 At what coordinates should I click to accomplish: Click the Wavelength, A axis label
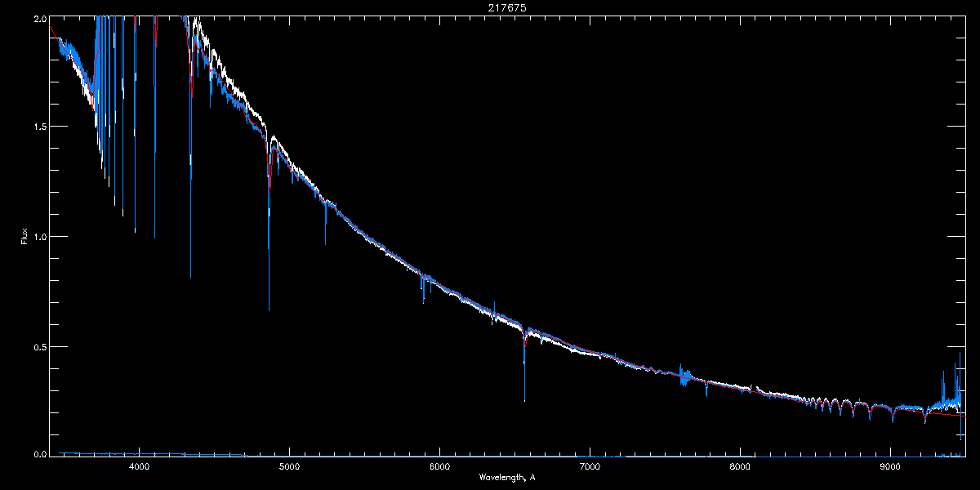coord(507,477)
